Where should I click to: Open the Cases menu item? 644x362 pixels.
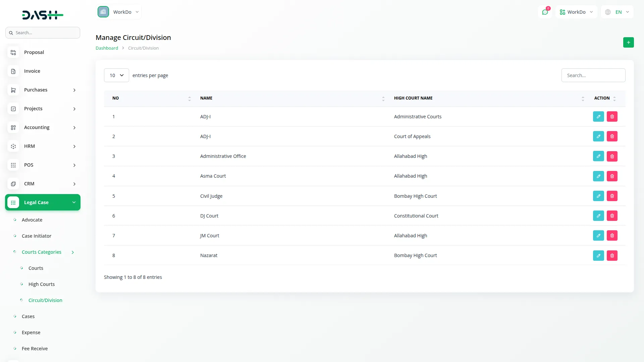point(28,316)
